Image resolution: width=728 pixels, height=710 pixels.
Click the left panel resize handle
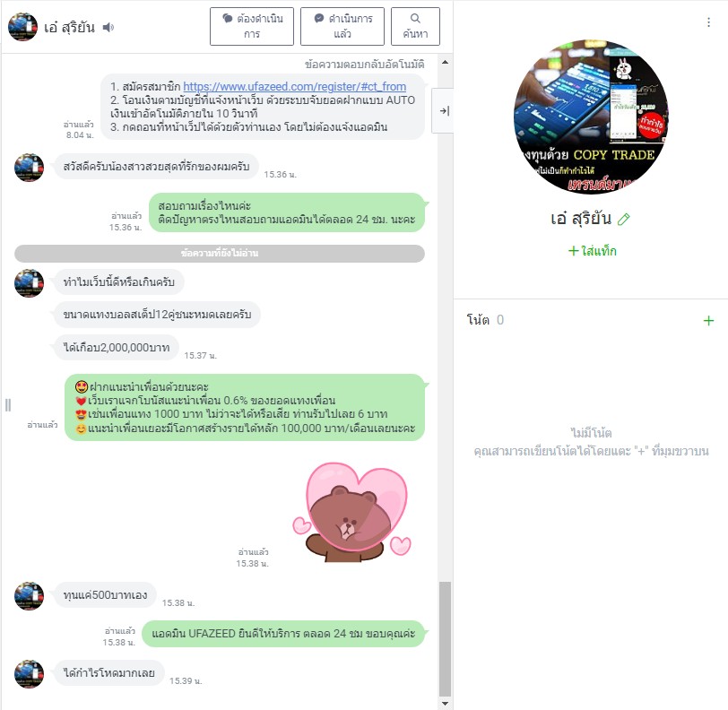[8, 405]
